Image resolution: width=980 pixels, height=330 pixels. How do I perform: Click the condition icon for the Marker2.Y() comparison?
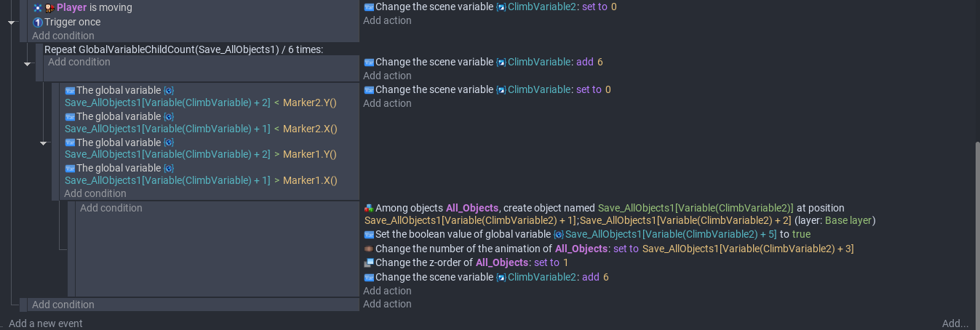click(70, 91)
